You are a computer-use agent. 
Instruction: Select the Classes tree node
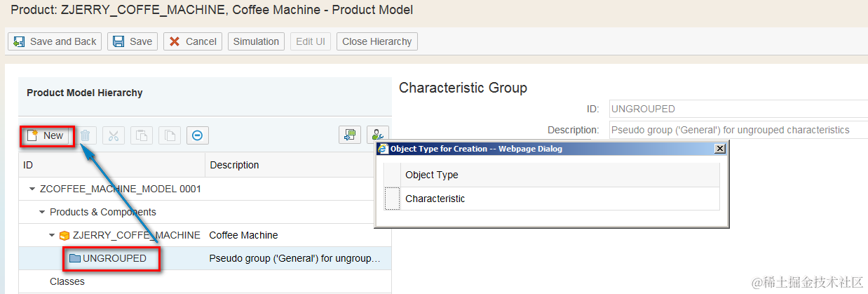tap(67, 281)
